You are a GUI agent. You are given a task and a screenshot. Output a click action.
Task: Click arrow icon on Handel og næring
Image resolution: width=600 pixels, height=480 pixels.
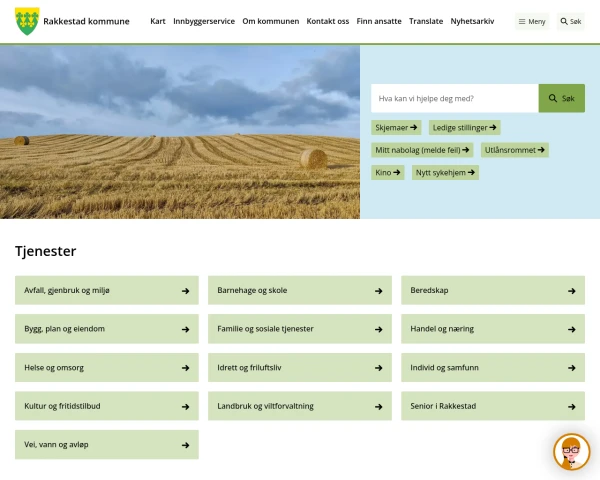click(571, 329)
